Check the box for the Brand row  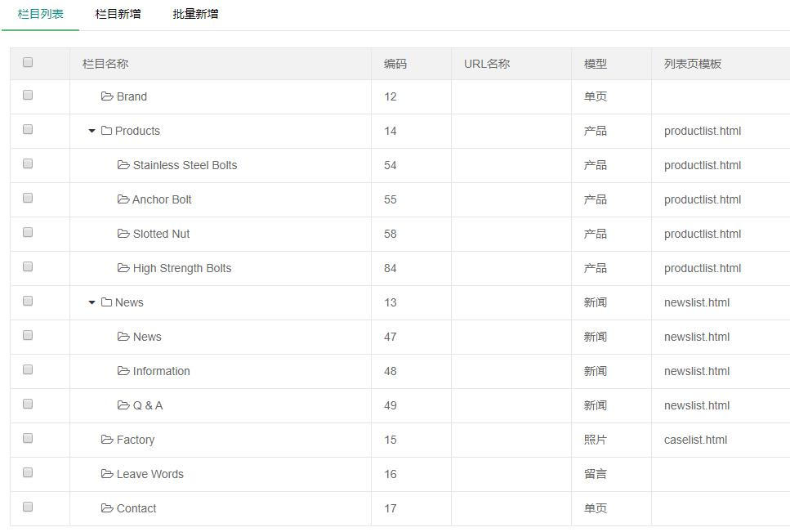click(x=28, y=95)
